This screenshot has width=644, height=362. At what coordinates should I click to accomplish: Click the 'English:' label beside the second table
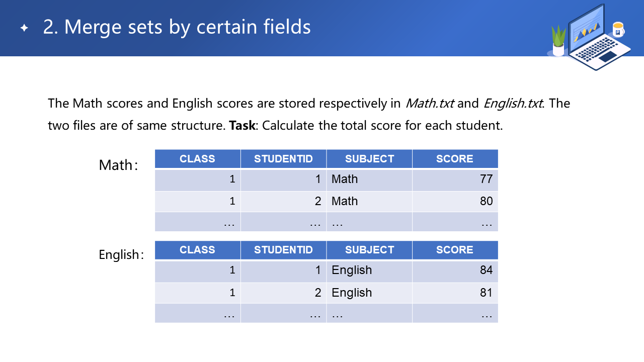coord(121,255)
